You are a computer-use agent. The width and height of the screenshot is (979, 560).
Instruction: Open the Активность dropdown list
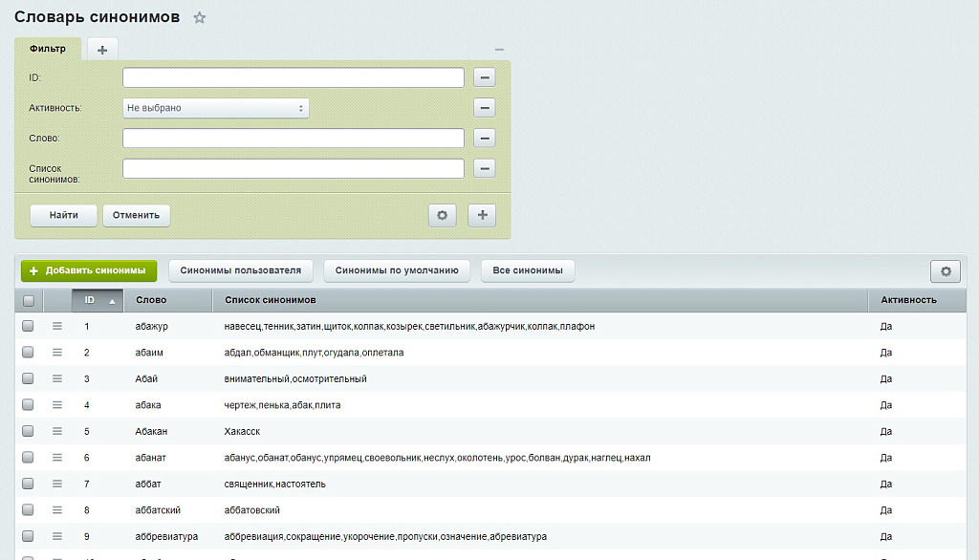(x=216, y=108)
